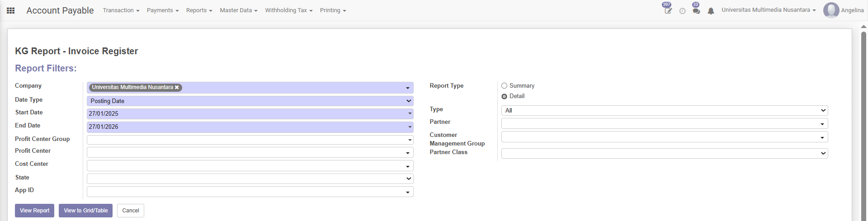Remove the Universitas Multimedia Nusantara company tag
This screenshot has width=868, height=221.
tap(177, 88)
